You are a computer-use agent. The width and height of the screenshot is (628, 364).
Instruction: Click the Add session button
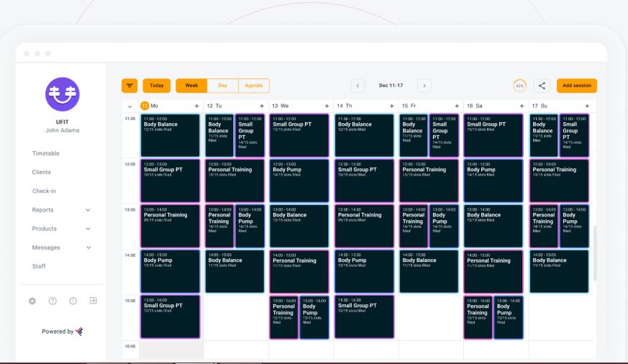pos(576,86)
